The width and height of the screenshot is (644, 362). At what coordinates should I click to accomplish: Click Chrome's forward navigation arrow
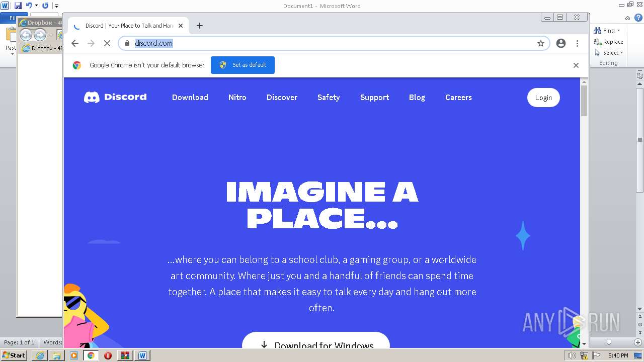point(91,43)
